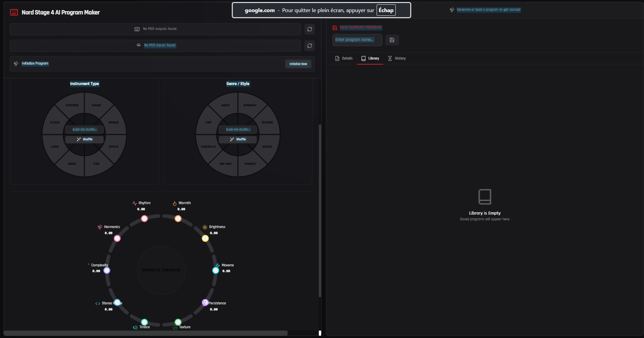Click the Warmth flame icon
The height and width of the screenshot is (338, 644).
coord(175,203)
